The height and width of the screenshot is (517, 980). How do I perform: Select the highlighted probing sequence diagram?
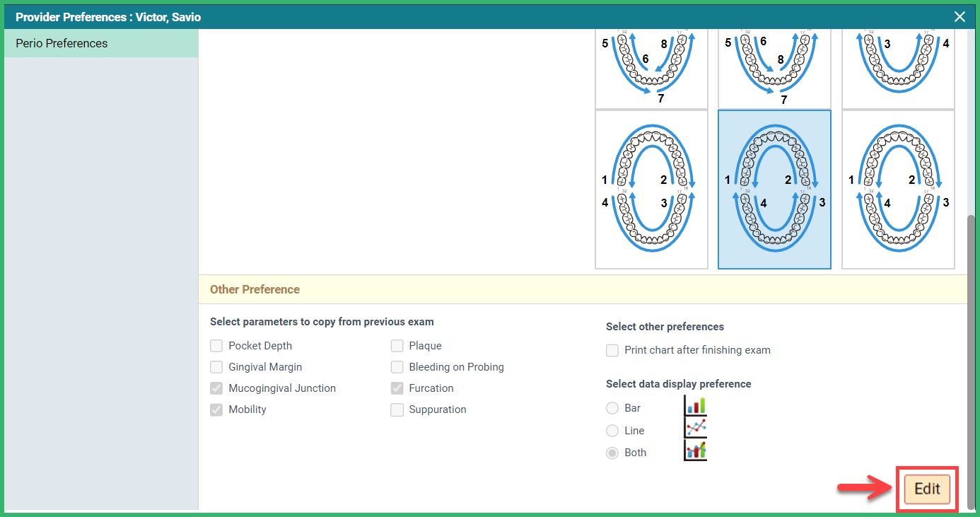774,190
